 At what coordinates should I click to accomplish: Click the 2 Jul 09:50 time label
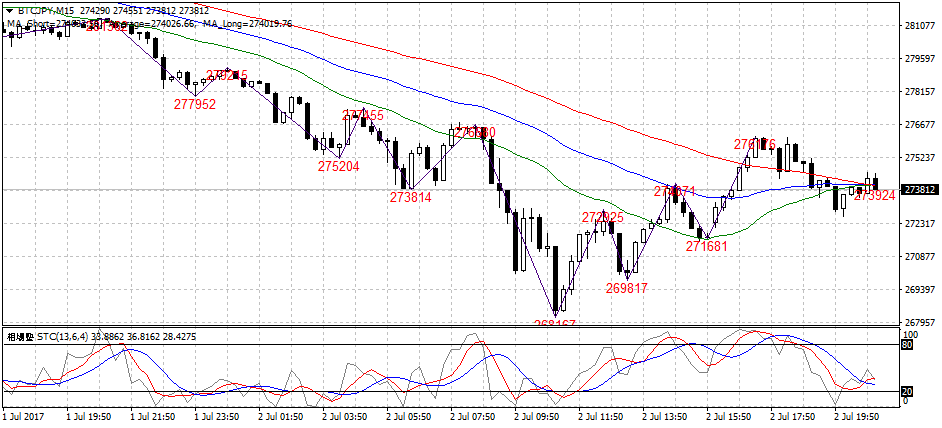click(536, 414)
